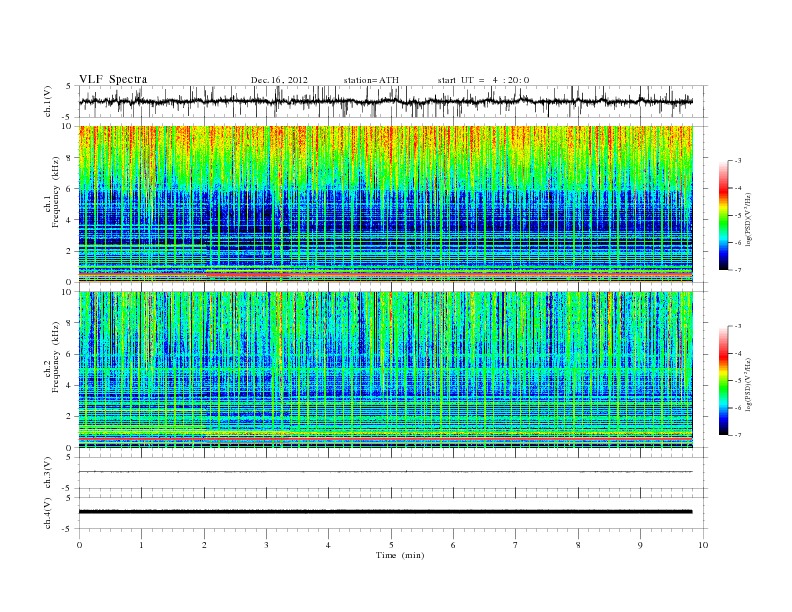Click the ch.4 thick black waveform trace
This screenshot has width=792, height=612.
point(385,512)
